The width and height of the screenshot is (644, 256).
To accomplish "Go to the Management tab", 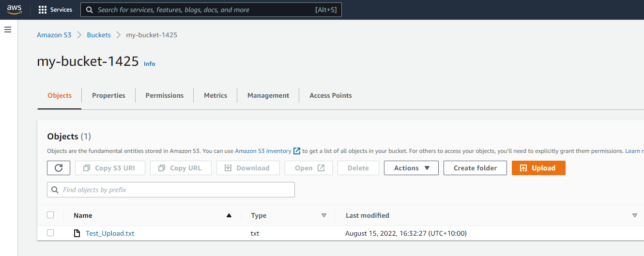I will point(268,95).
